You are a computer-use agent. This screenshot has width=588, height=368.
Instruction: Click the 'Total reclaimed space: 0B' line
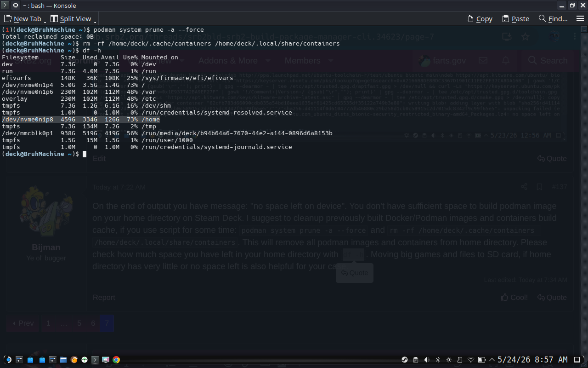(48, 37)
